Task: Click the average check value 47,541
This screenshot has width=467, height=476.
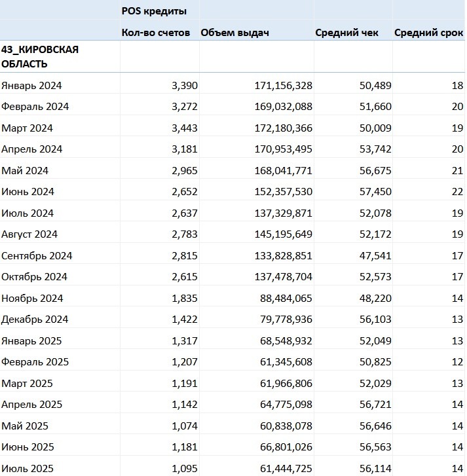Action: (x=373, y=255)
